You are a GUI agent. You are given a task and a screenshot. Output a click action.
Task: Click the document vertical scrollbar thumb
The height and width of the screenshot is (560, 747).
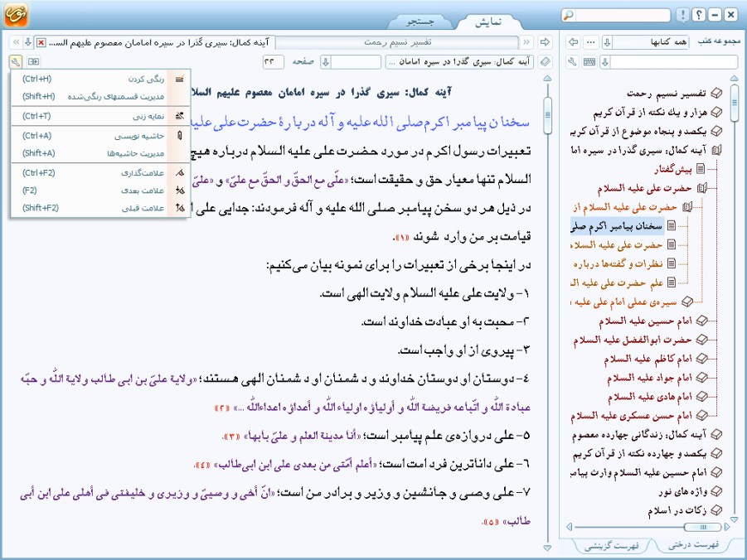click(547, 115)
